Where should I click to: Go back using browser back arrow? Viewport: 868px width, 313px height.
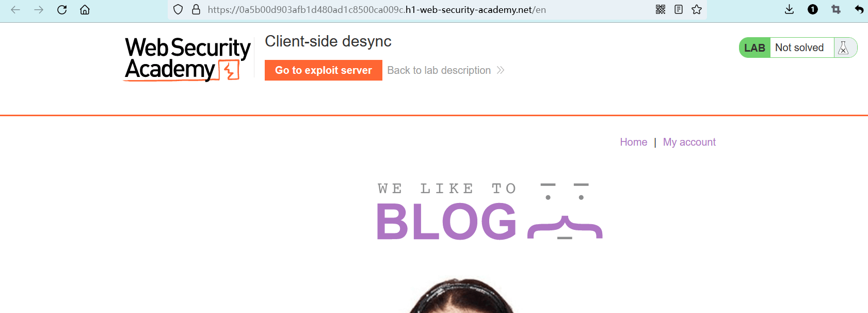point(15,10)
